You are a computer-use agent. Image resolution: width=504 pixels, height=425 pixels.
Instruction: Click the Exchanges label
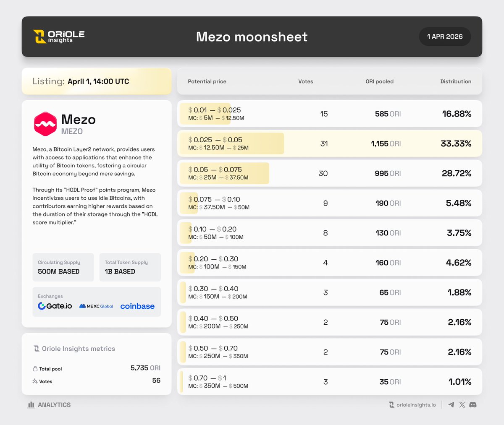pyautogui.click(x=50, y=296)
